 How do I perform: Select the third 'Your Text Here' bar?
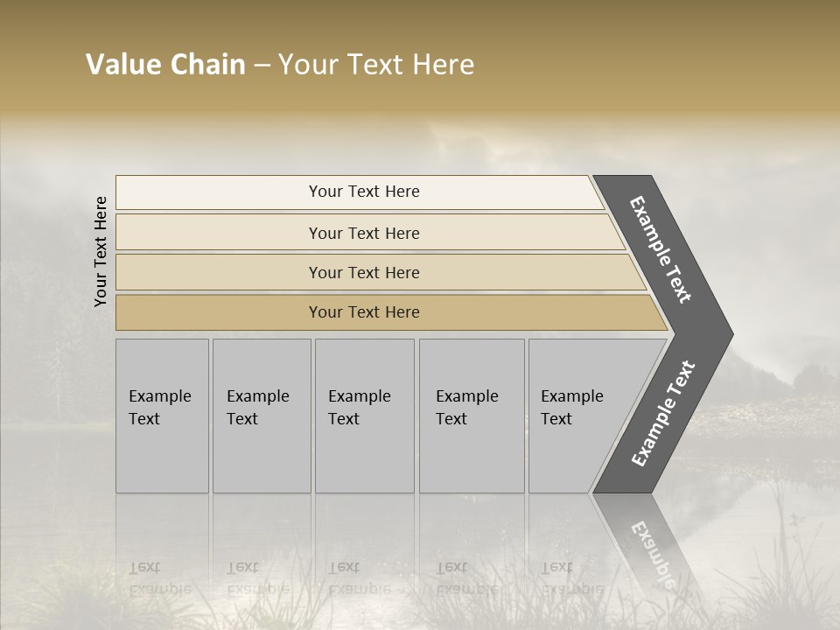pos(363,272)
